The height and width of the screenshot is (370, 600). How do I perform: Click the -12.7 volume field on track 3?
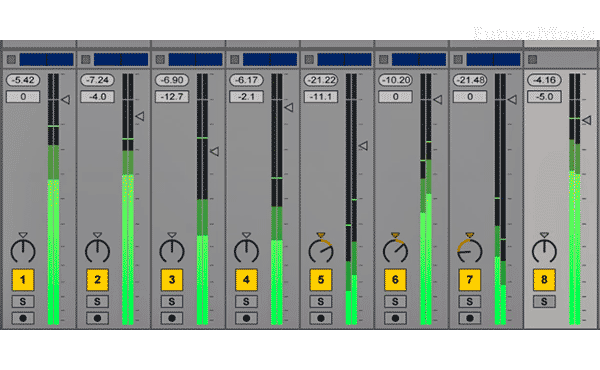coord(172,96)
